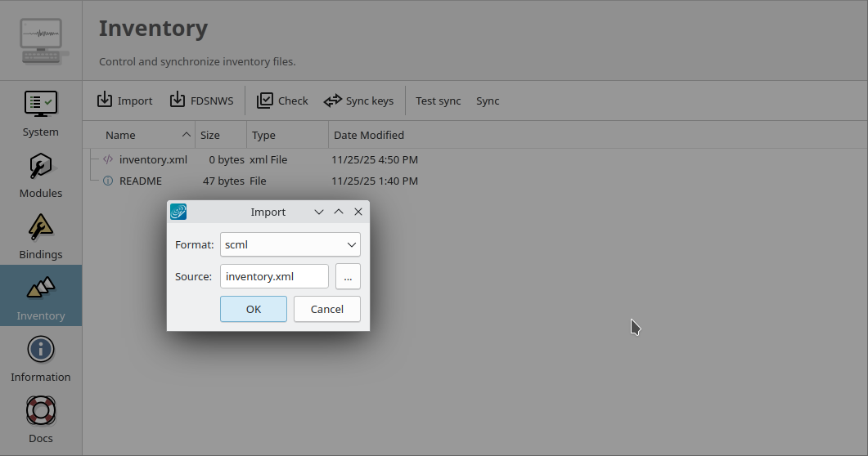This screenshot has width=868, height=456.
Task: Open the System panel in sidebar
Action: (40, 114)
